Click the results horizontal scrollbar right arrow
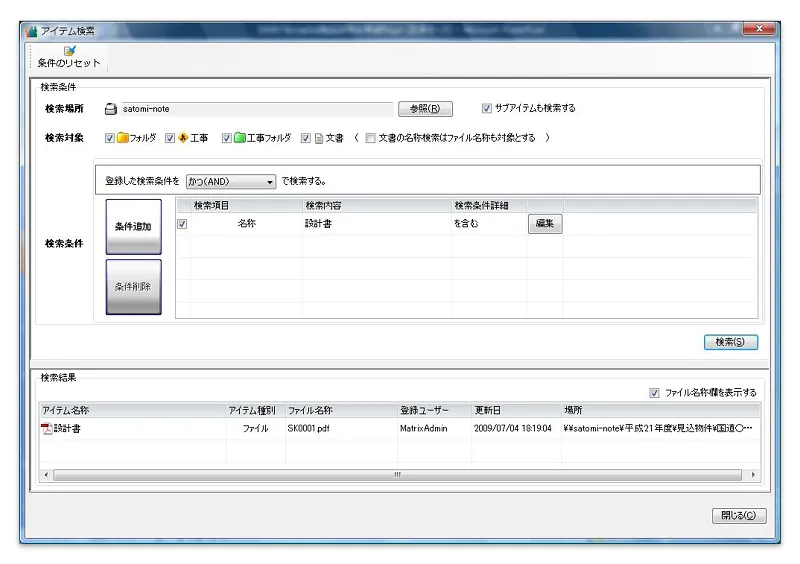This screenshot has width=800, height=564. (753, 475)
